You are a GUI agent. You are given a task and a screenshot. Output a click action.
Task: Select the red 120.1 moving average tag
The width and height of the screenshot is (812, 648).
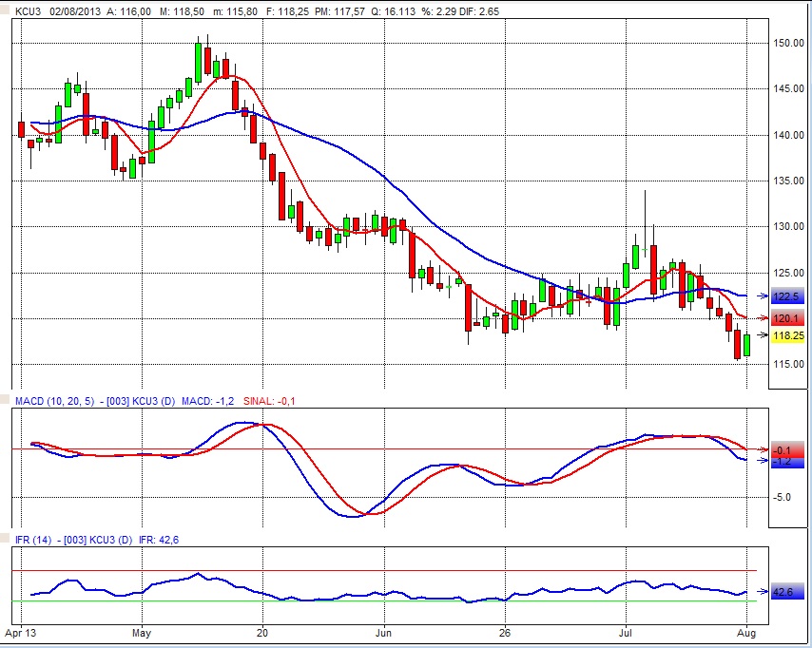click(788, 318)
